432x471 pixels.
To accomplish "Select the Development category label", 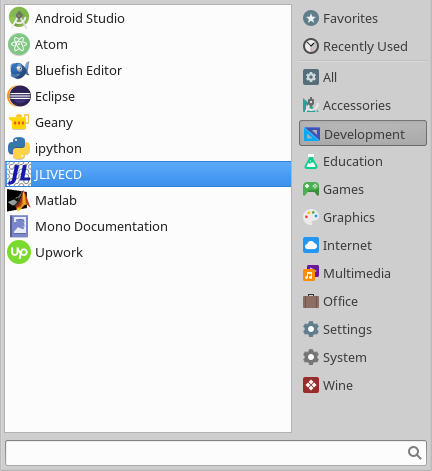I will (x=364, y=135).
